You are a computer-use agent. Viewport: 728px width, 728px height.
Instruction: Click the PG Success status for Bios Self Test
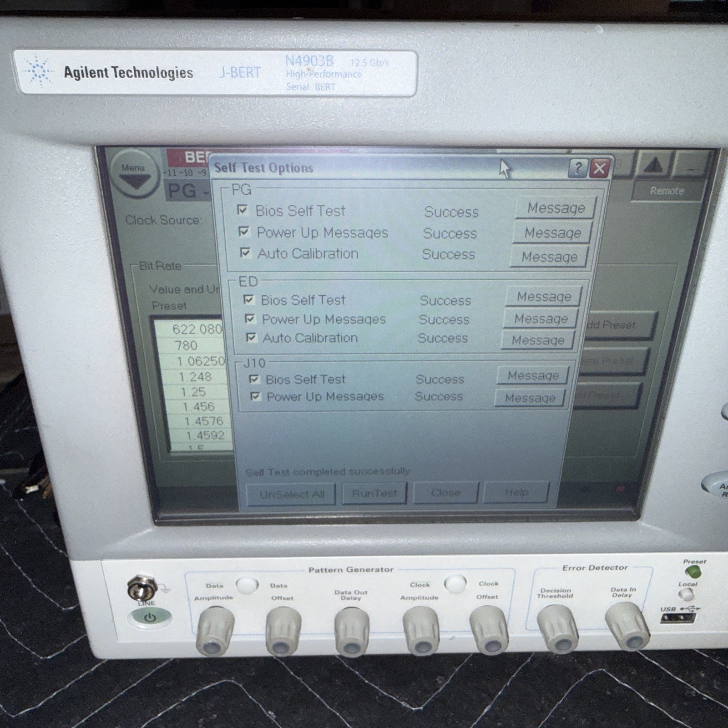point(451,212)
